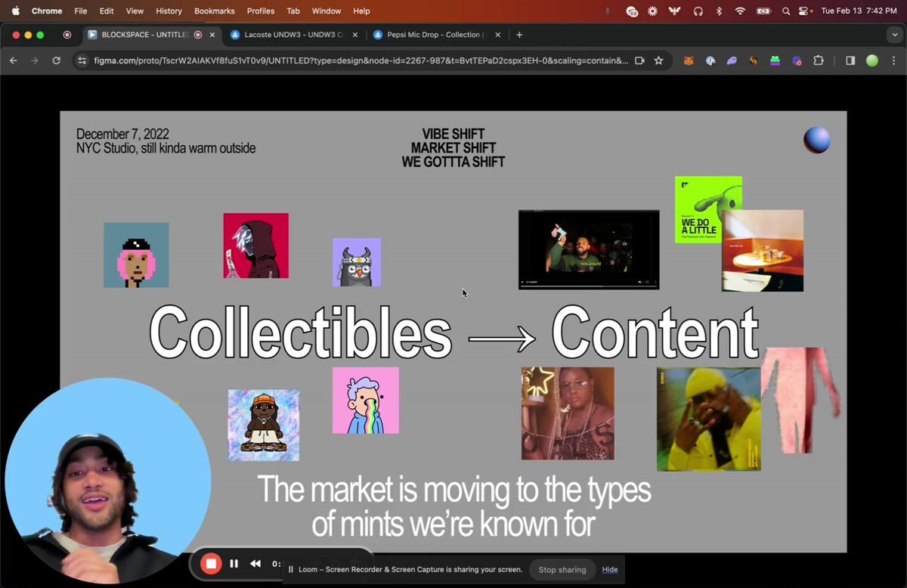Stop the Loom recording with red button
The width and height of the screenshot is (907, 588).
click(x=211, y=563)
